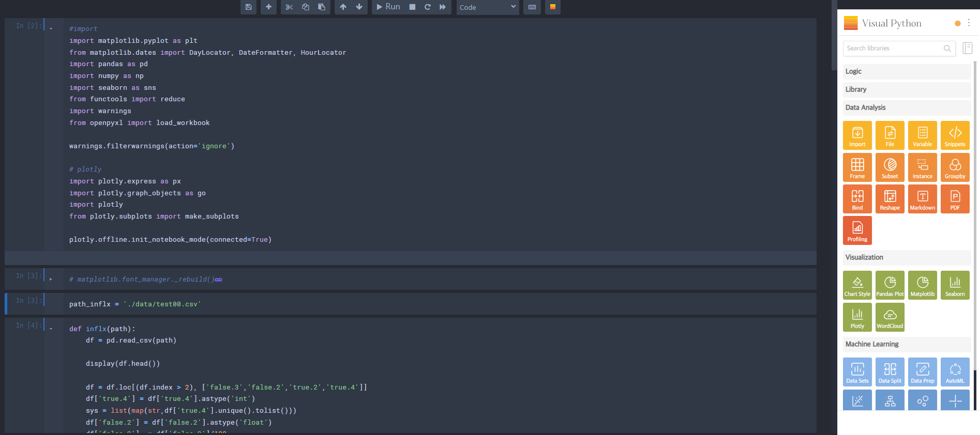The height and width of the screenshot is (435, 980).
Task: Open the Import tool
Action: click(x=857, y=135)
